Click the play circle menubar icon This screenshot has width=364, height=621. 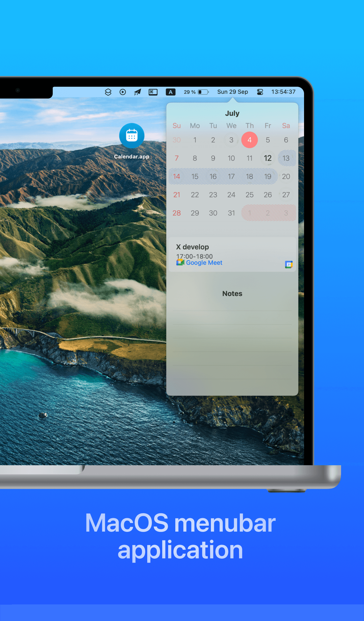pos(123,92)
